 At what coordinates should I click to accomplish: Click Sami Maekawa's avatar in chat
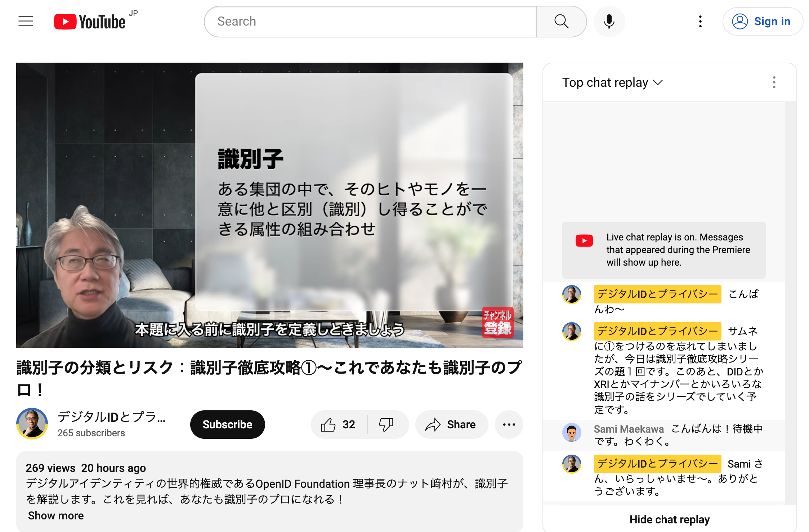(x=572, y=432)
